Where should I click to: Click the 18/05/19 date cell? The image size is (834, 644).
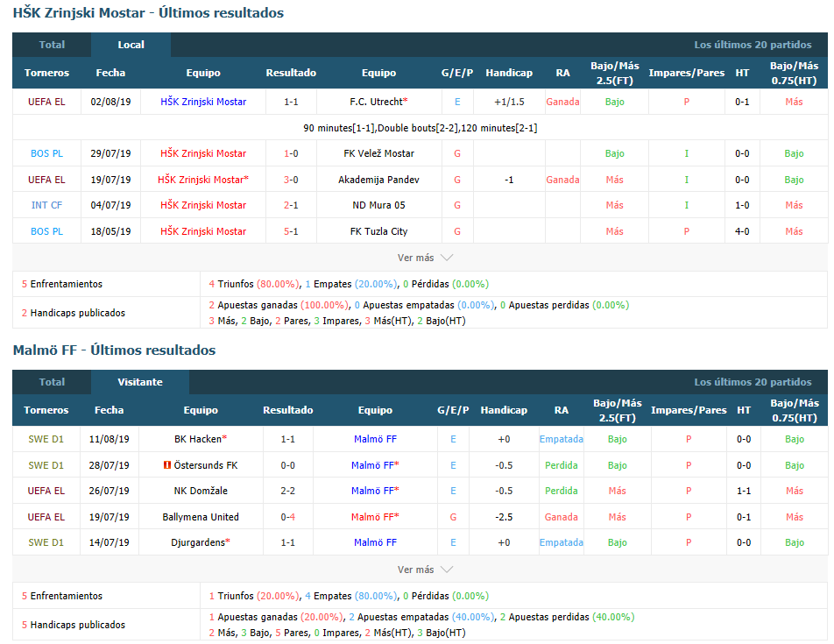pyautogui.click(x=110, y=231)
